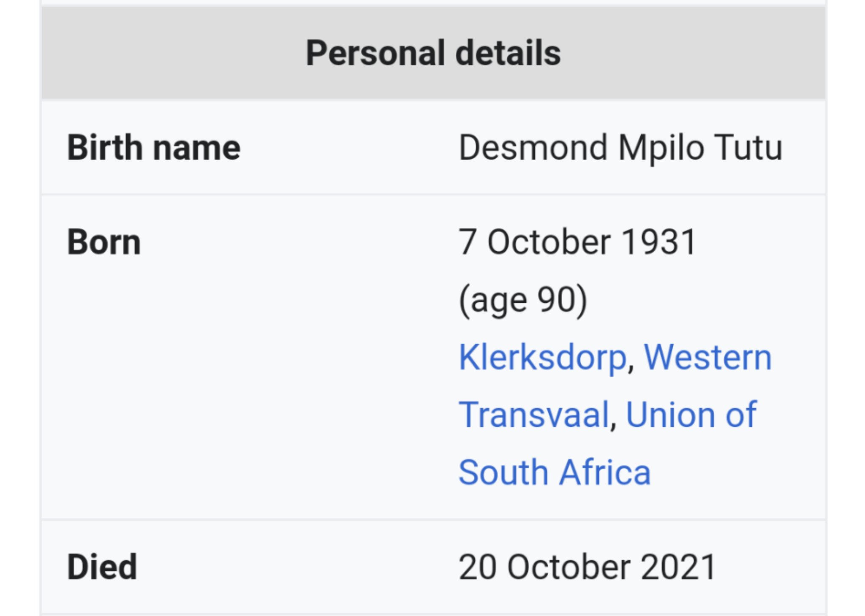This screenshot has width=865, height=616.
Task: Open the Klerksdorp link
Action: (542, 358)
